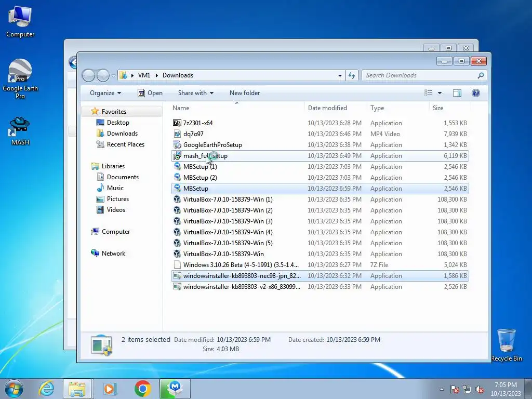The height and width of the screenshot is (399, 532).
Task: Click the Explorer forward arrow button
Action: pos(103,75)
